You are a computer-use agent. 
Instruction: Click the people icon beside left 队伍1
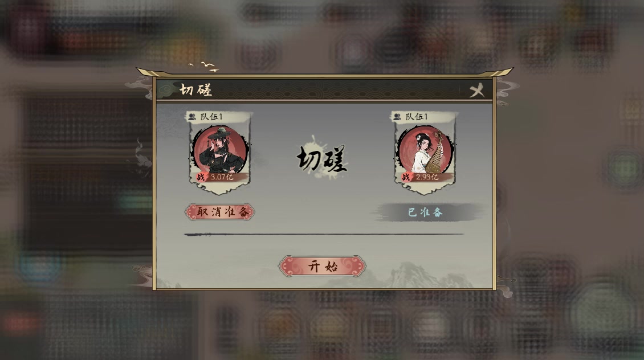coord(192,117)
